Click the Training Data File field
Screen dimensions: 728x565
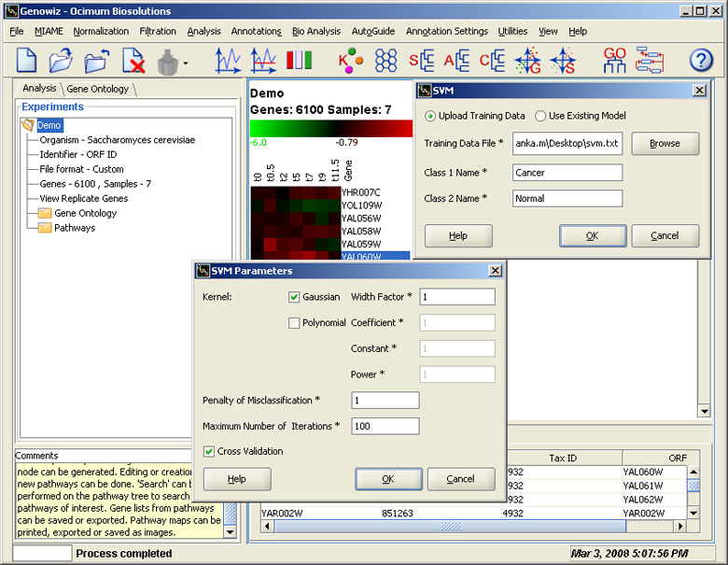[x=567, y=144]
